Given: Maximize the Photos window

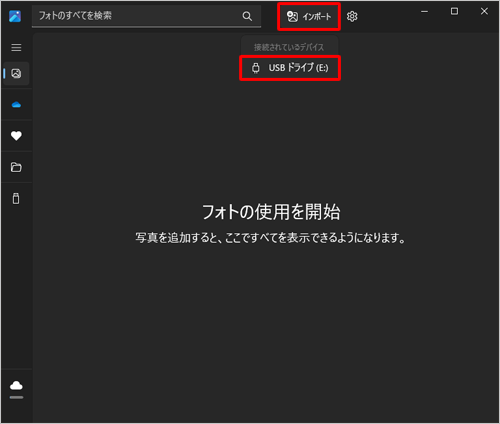Looking at the screenshot, I should (x=454, y=12).
